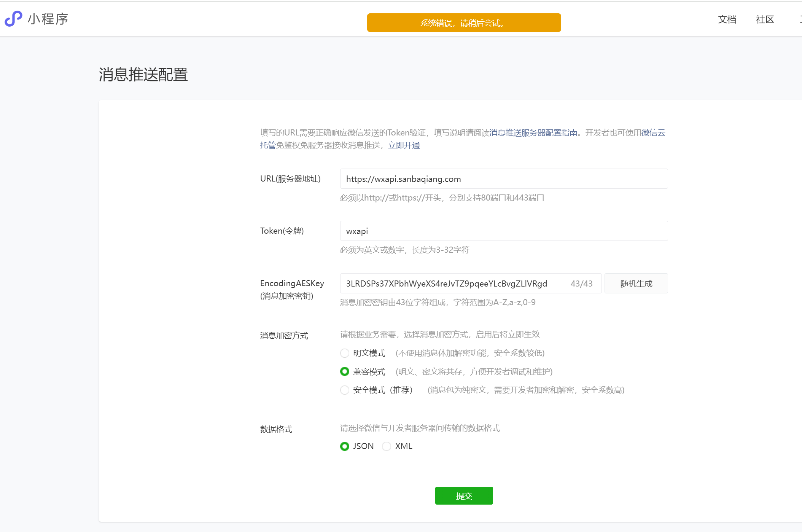Screen dimensions: 802x532
Task: Select XML data format radio
Action: [387, 446]
